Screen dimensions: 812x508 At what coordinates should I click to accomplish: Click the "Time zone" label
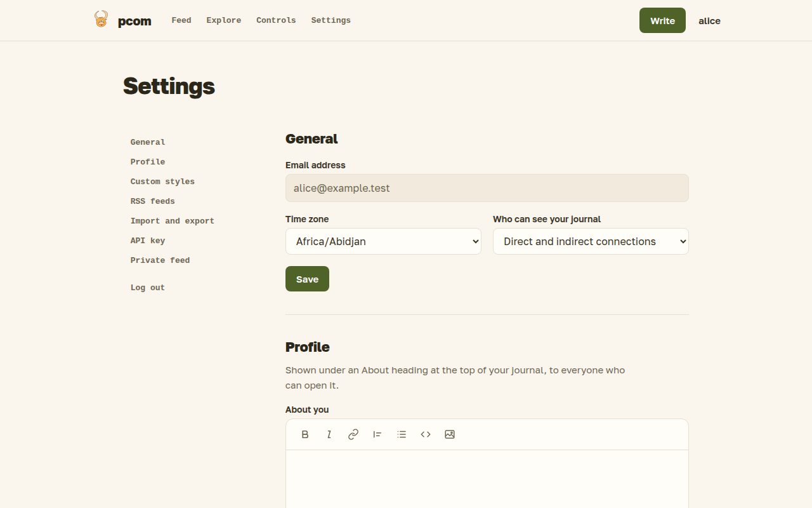tap(307, 219)
